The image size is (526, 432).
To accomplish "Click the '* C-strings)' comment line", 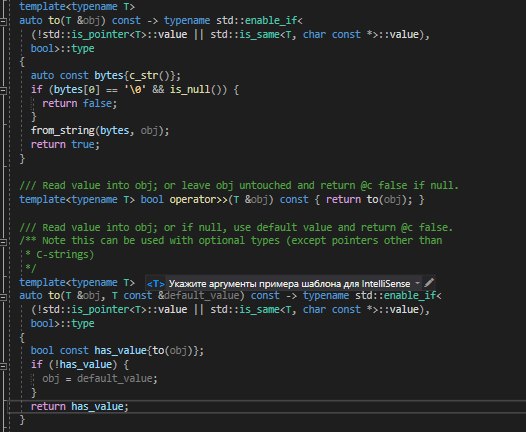I will click(x=60, y=255).
